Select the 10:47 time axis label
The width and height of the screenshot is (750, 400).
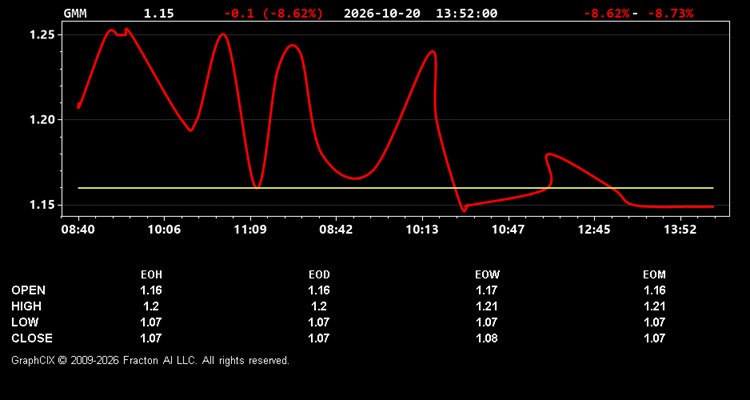pyautogui.click(x=508, y=230)
